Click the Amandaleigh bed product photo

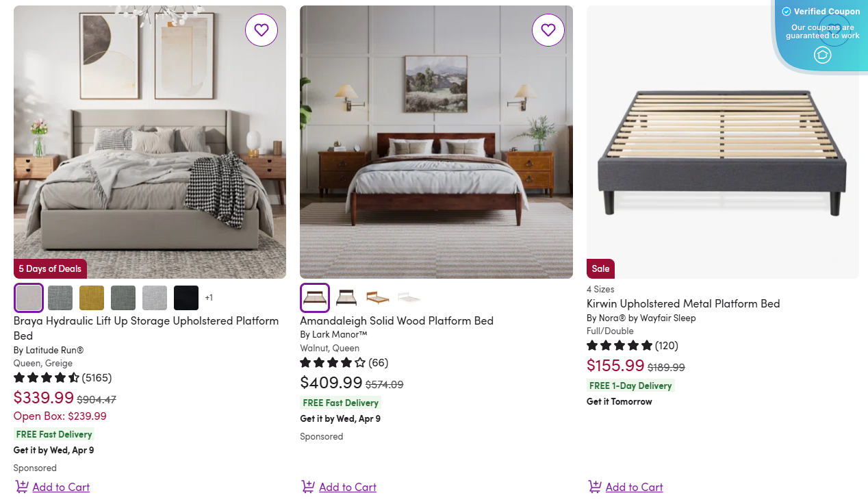point(436,142)
